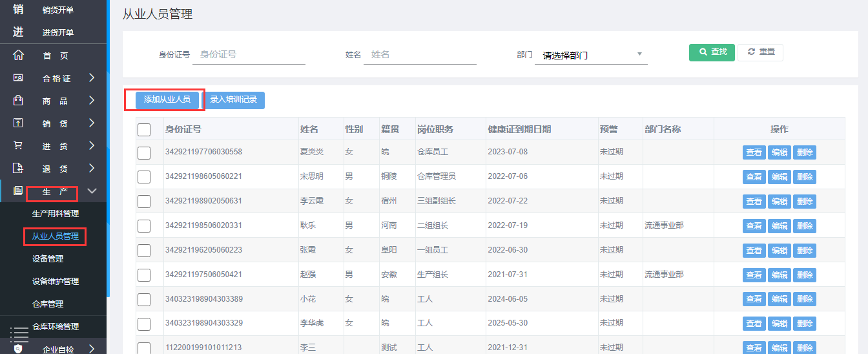
Task: Click ID cell 342921197706030558
Action: tap(204, 152)
